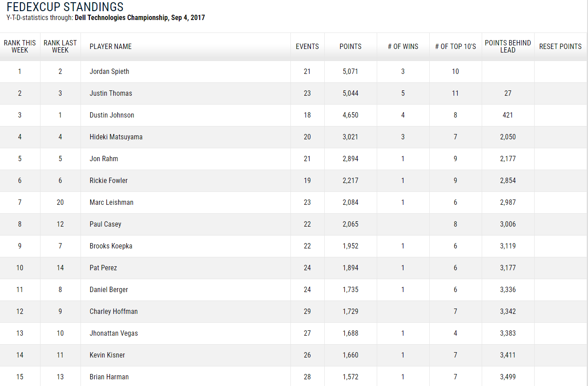The width and height of the screenshot is (588, 386).
Task: Open Paul Casey's player link
Action: pyautogui.click(x=105, y=224)
